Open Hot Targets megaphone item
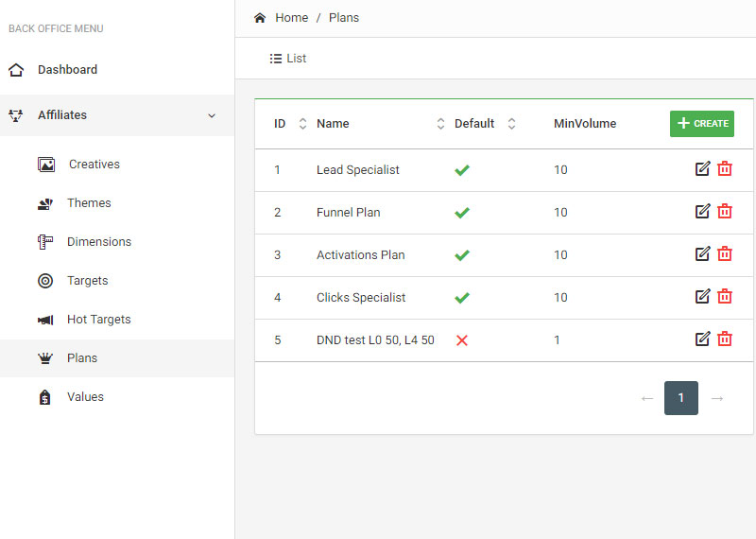The width and height of the screenshot is (756, 539). tap(98, 320)
